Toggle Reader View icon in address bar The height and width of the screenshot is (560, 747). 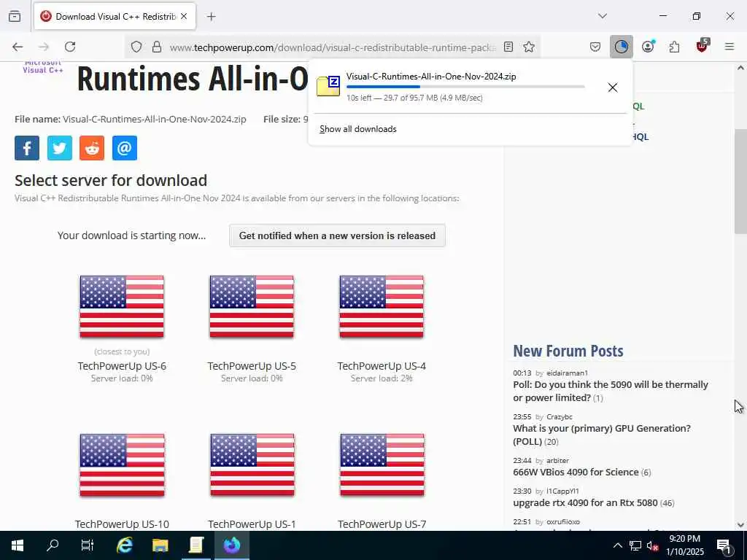[x=508, y=47]
